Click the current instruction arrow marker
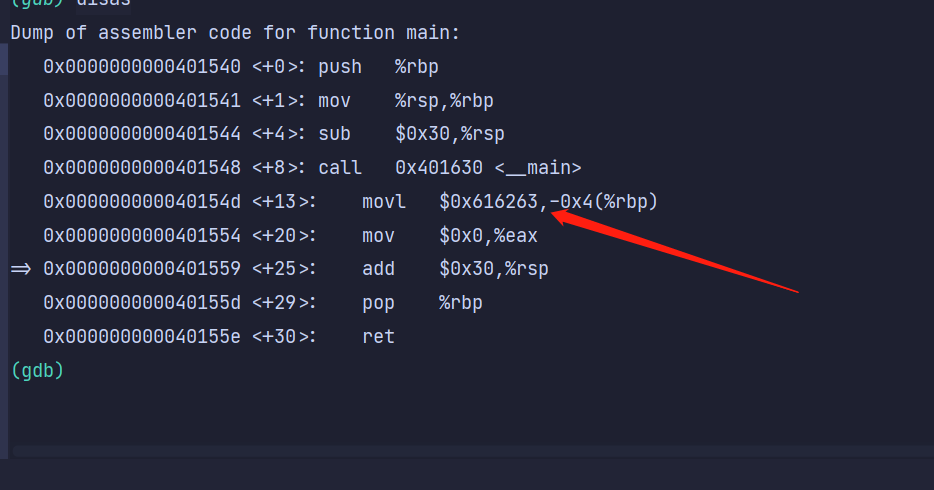The height and width of the screenshot is (490, 934). point(21,269)
